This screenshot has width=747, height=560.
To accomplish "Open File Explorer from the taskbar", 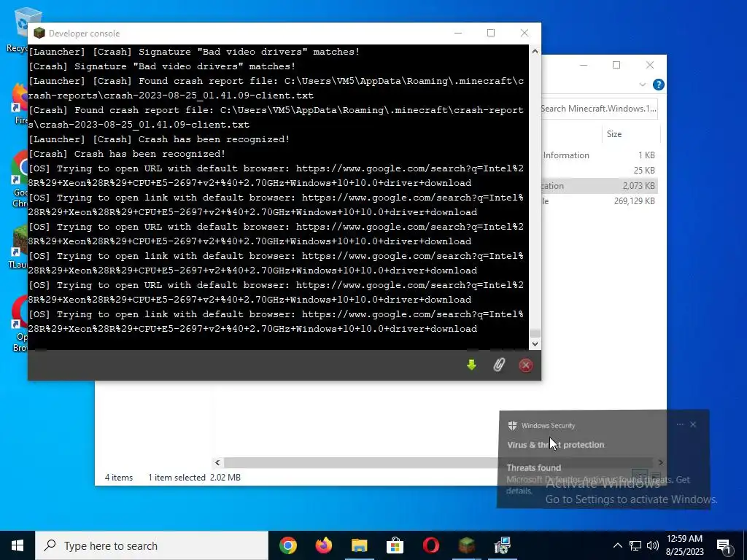I will (359, 545).
